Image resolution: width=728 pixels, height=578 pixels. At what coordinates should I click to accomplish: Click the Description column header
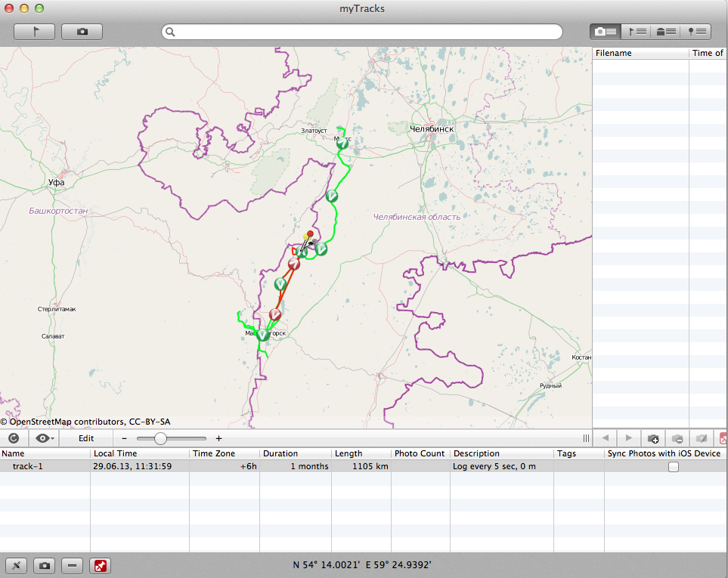501,453
